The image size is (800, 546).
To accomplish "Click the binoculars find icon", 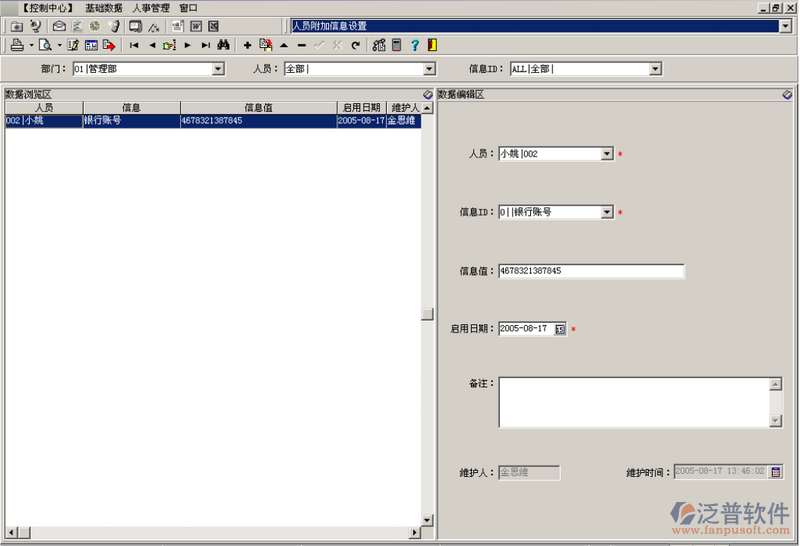I will (x=223, y=45).
